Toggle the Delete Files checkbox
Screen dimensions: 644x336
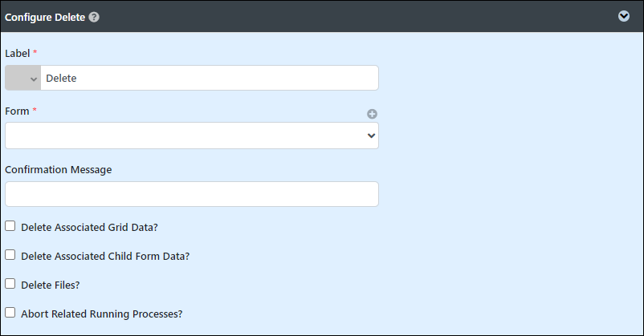[x=10, y=284]
